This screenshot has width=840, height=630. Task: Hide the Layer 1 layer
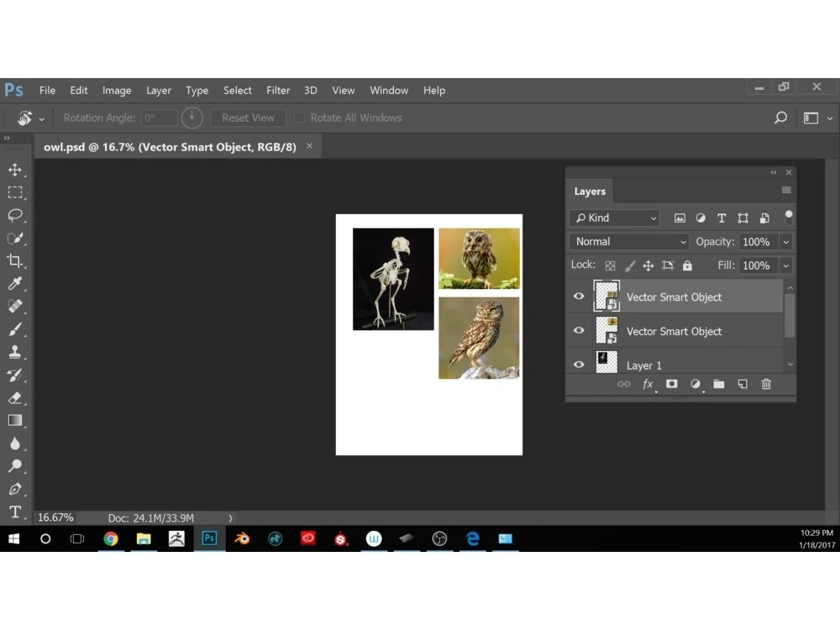point(579,363)
